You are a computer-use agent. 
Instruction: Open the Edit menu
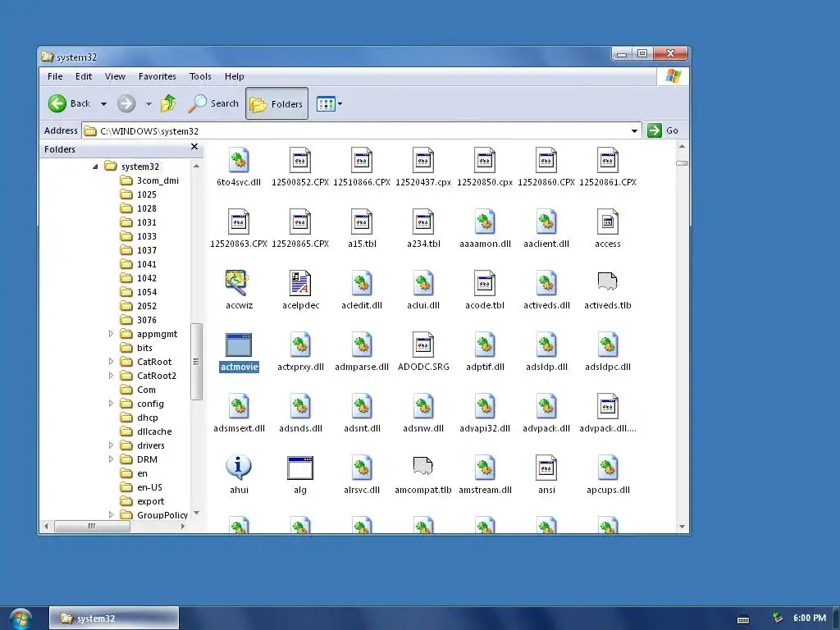click(x=83, y=76)
